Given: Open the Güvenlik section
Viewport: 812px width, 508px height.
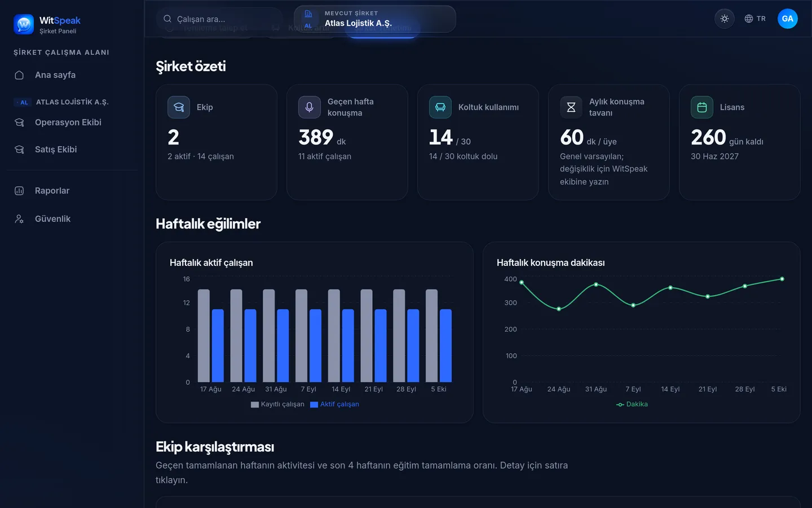Looking at the screenshot, I should click(72, 219).
